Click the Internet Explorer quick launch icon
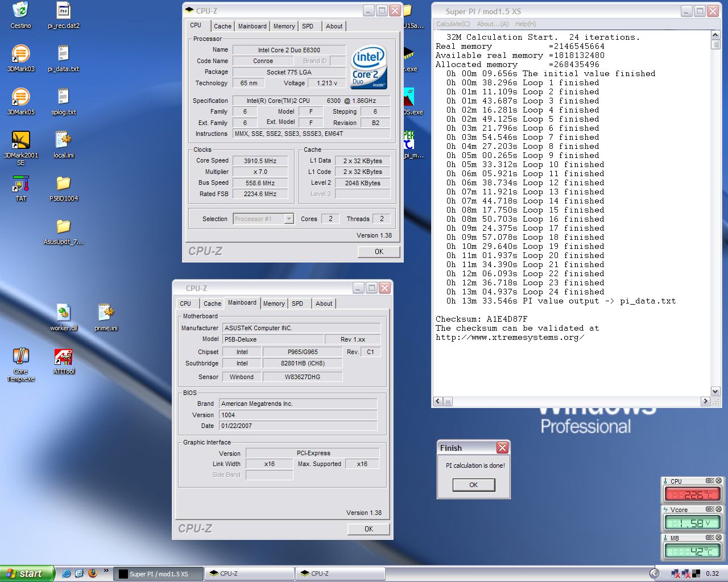728x582 pixels. [67, 573]
